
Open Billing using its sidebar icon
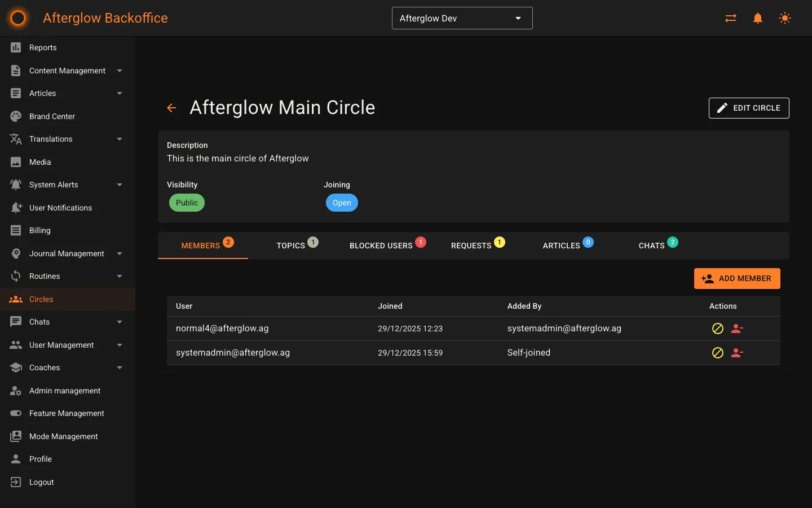16,230
